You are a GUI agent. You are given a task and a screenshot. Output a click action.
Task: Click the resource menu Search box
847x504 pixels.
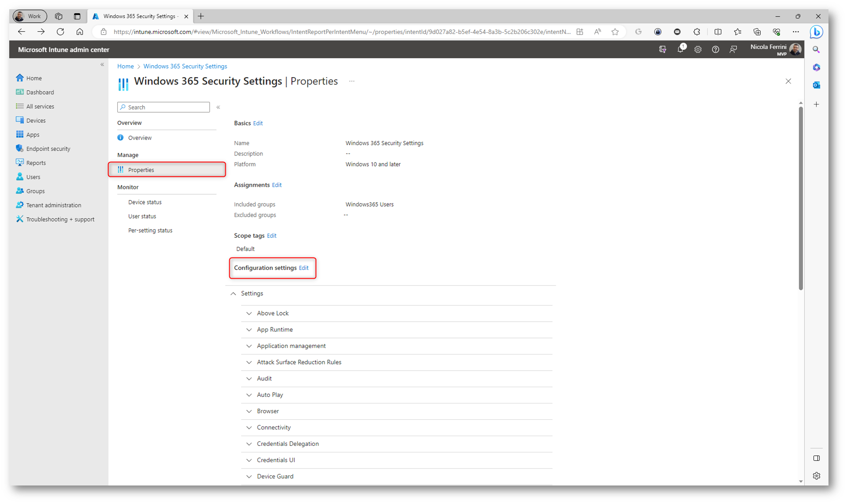pyautogui.click(x=163, y=107)
